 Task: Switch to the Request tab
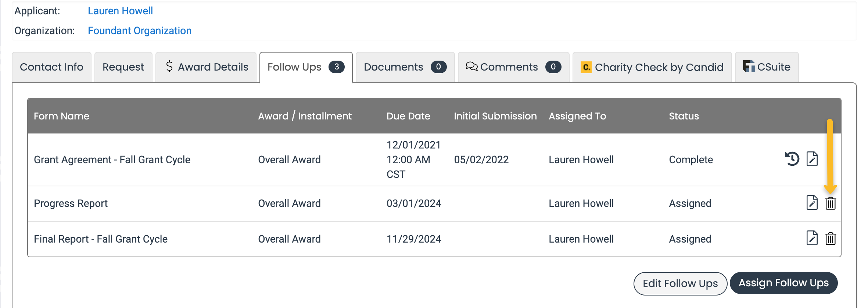coord(123,67)
